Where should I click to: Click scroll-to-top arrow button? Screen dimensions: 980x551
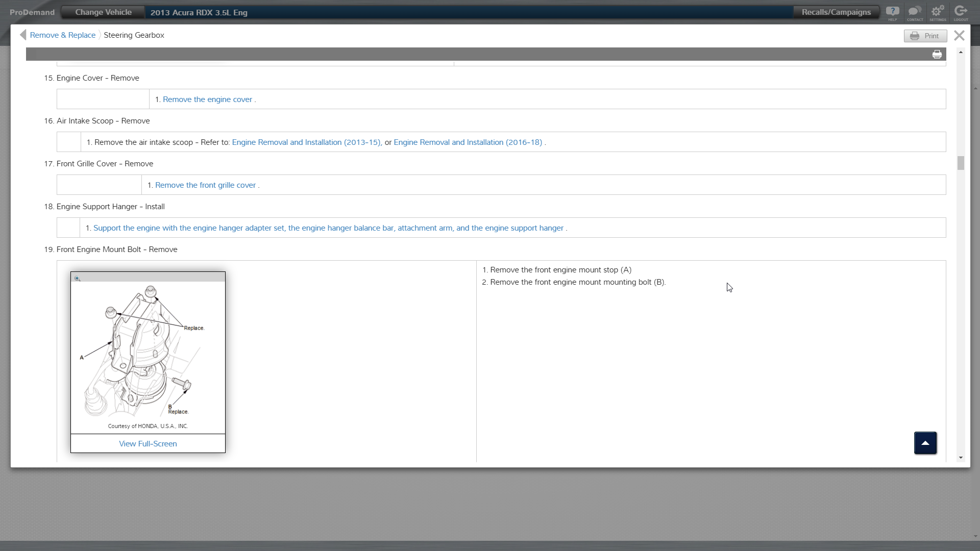(925, 443)
